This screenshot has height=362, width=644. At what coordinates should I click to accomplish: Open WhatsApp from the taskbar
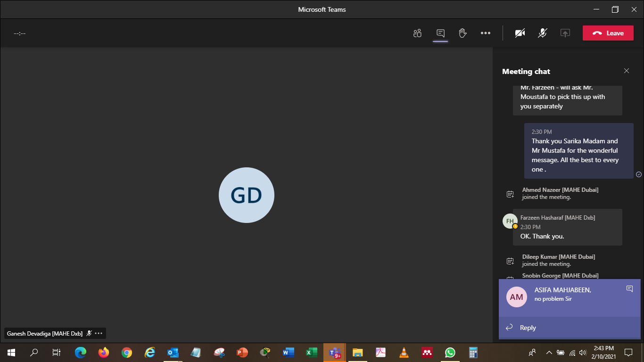450,352
